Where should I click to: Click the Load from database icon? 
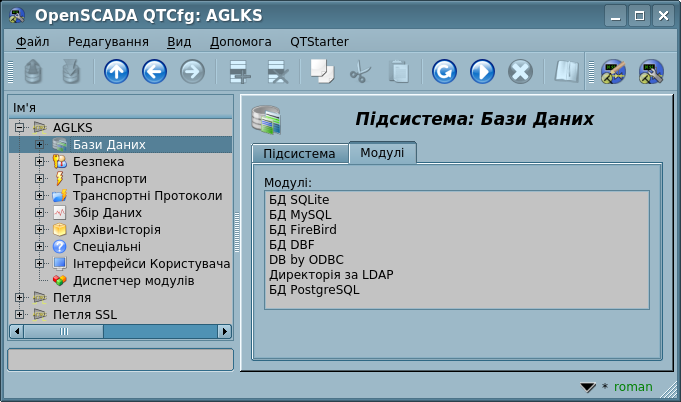tap(34, 72)
